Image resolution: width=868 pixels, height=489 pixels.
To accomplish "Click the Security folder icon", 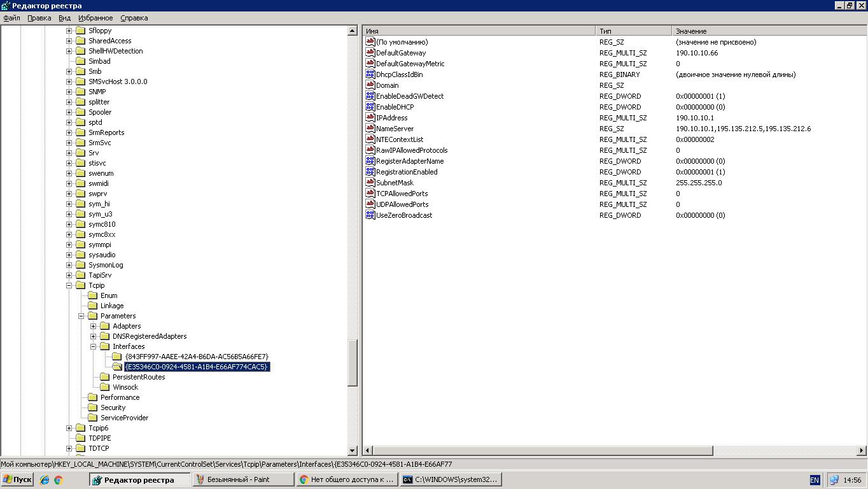I will 93,407.
